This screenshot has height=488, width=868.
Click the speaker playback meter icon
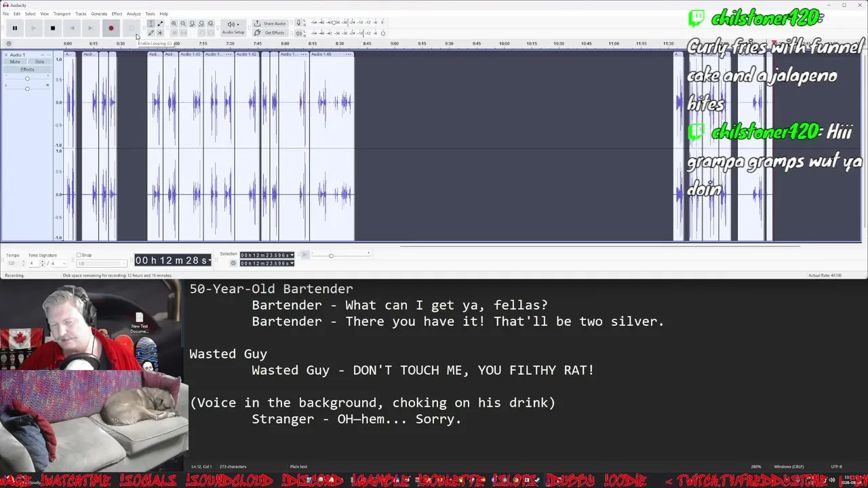coord(298,33)
